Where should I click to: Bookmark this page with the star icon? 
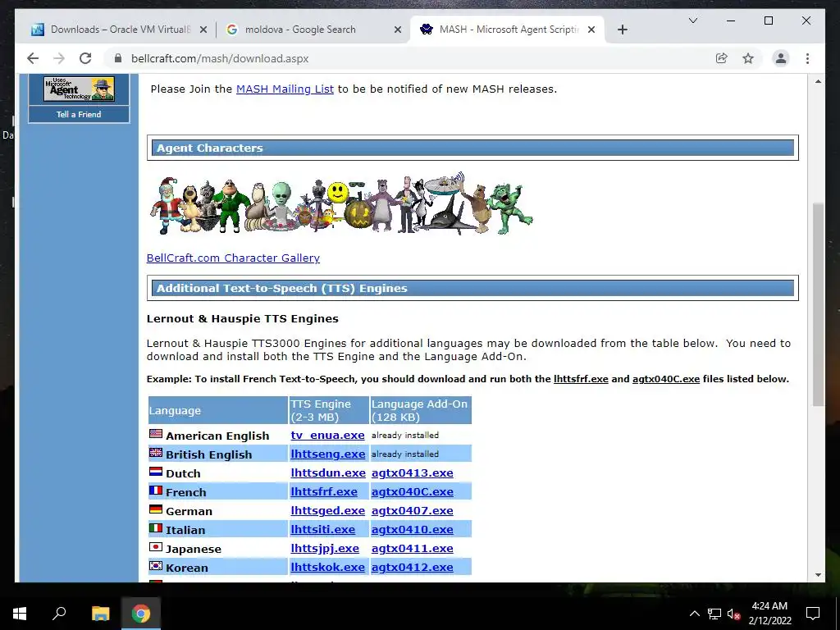(x=748, y=58)
